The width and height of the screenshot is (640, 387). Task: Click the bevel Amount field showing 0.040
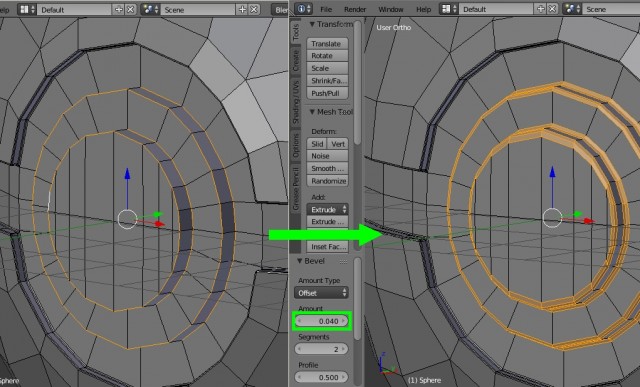click(x=321, y=321)
